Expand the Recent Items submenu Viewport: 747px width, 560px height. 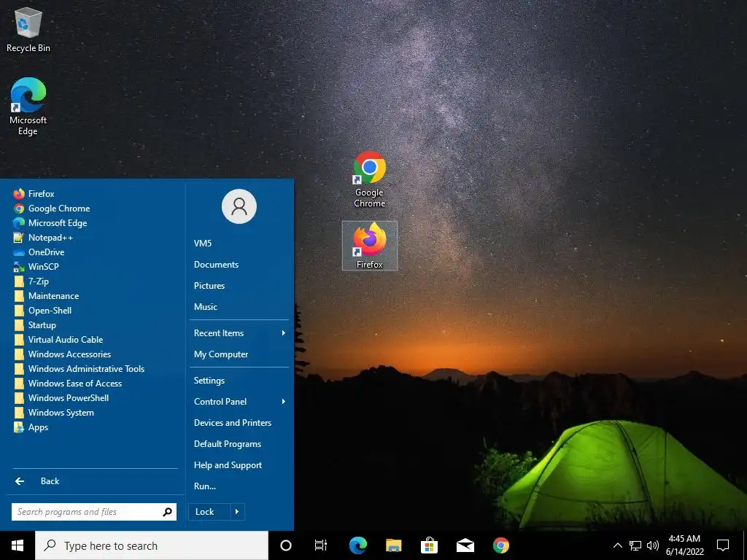pyautogui.click(x=239, y=333)
